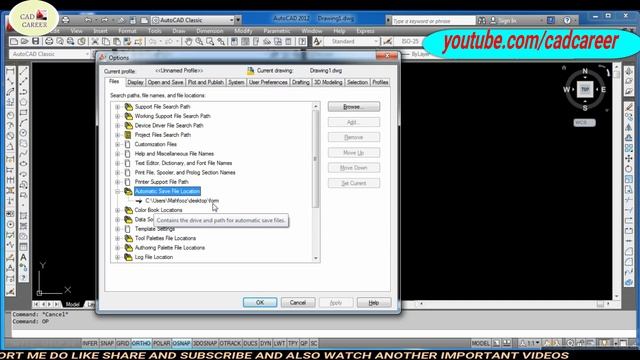Click the TOP face of the ViewCube

coord(585,89)
